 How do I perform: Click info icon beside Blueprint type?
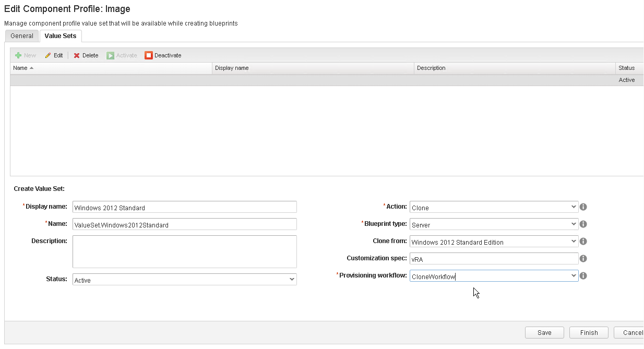(x=583, y=224)
